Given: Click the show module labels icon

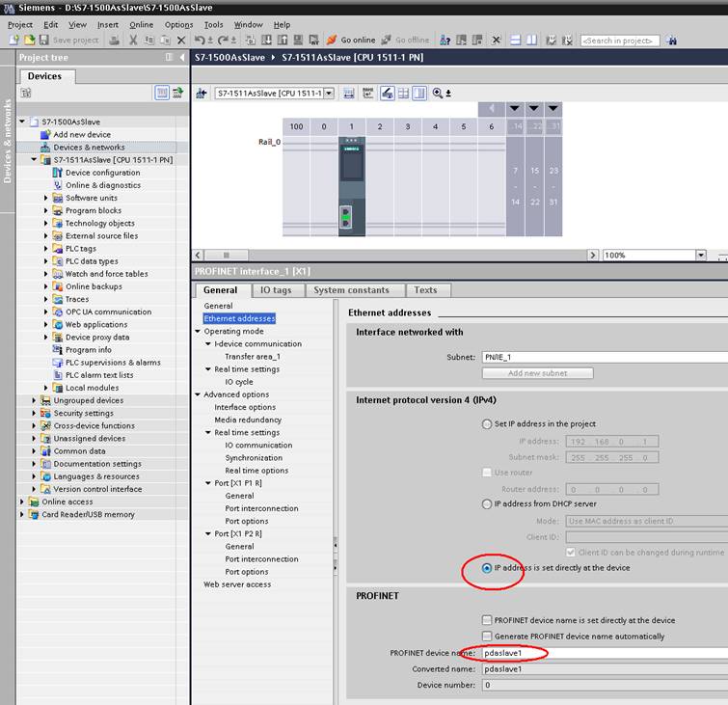Looking at the screenshot, I should tap(367, 94).
